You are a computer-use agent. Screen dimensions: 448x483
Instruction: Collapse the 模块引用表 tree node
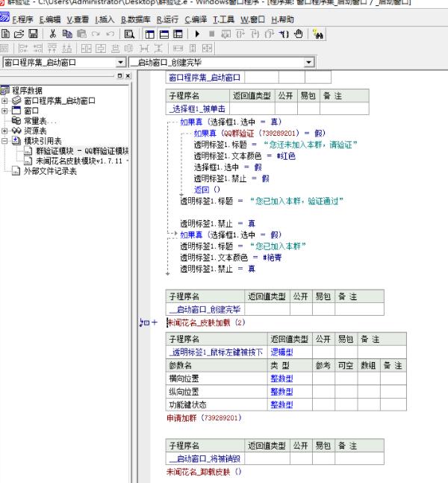point(4,141)
